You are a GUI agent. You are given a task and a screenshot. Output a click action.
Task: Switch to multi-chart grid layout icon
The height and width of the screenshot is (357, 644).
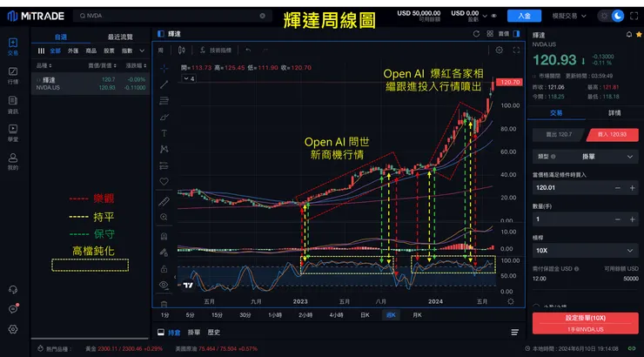point(490,34)
